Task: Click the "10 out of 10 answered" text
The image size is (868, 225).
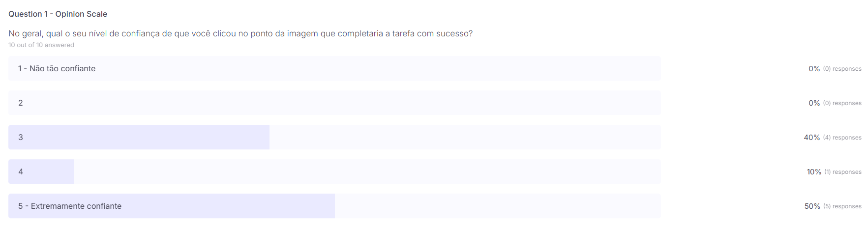Action: (41, 45)
